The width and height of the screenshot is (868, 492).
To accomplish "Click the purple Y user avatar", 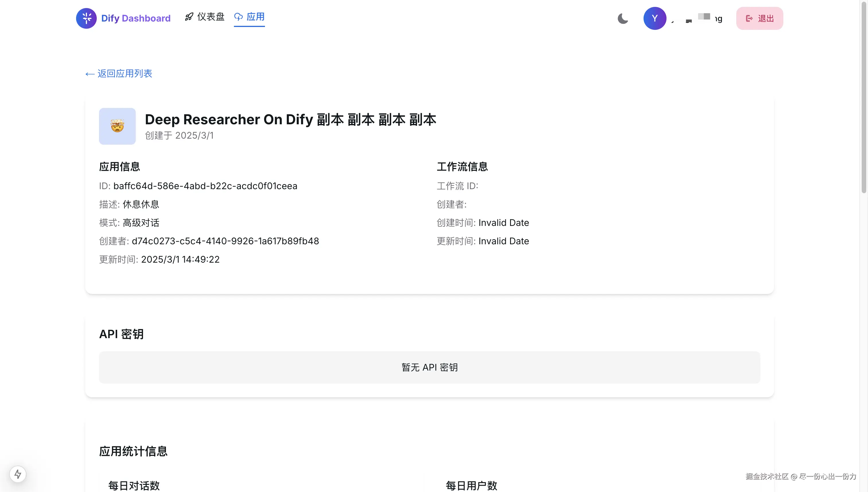I will (x=654, y=18).
